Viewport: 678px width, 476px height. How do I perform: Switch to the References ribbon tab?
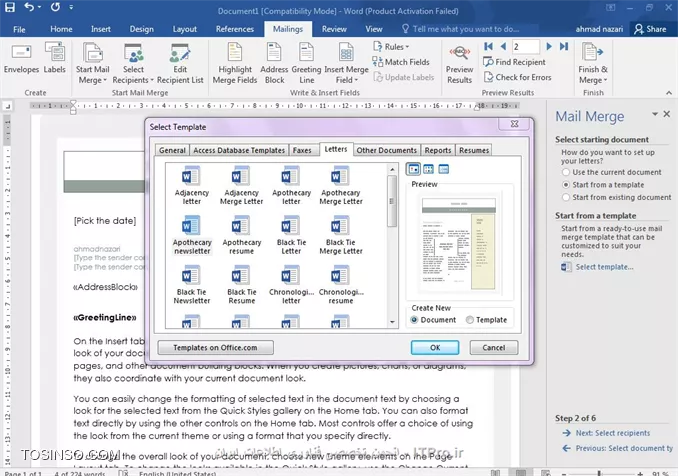[235, 29]
